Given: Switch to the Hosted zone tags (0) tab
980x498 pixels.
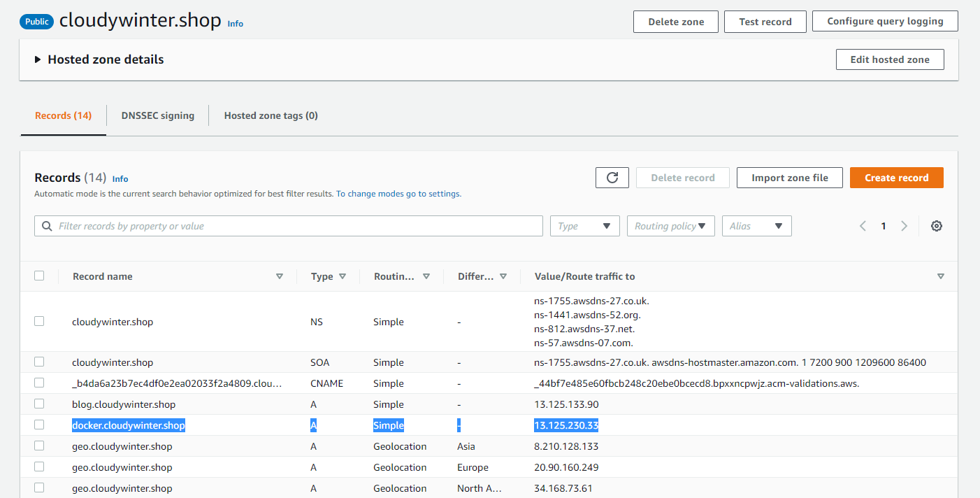Looking at the screenshot, I should pos(271,115).
